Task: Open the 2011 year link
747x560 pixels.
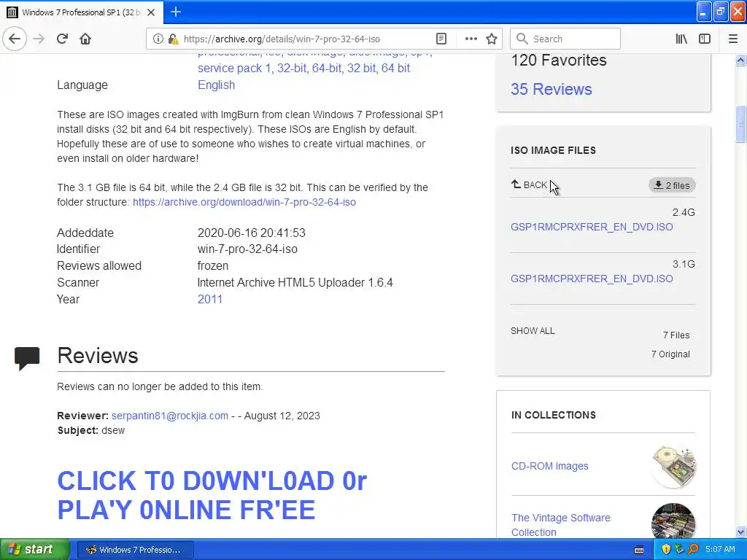Action: coord(210,299)
